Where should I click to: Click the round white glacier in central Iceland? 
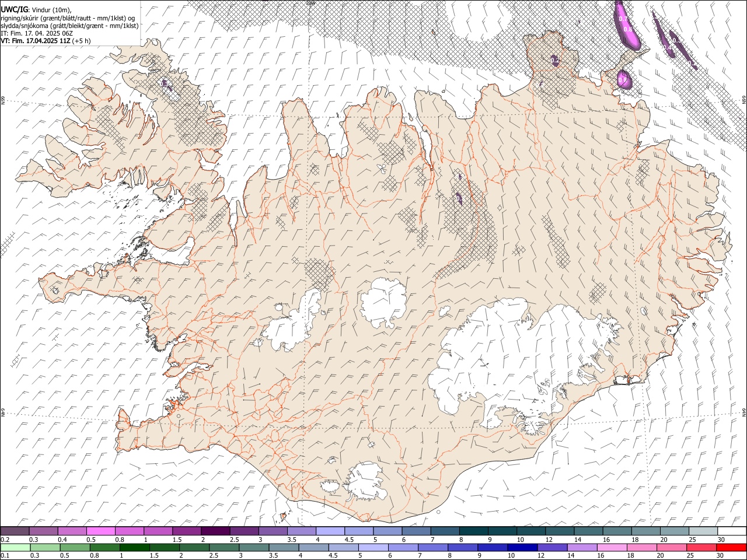tap(383, 303)
